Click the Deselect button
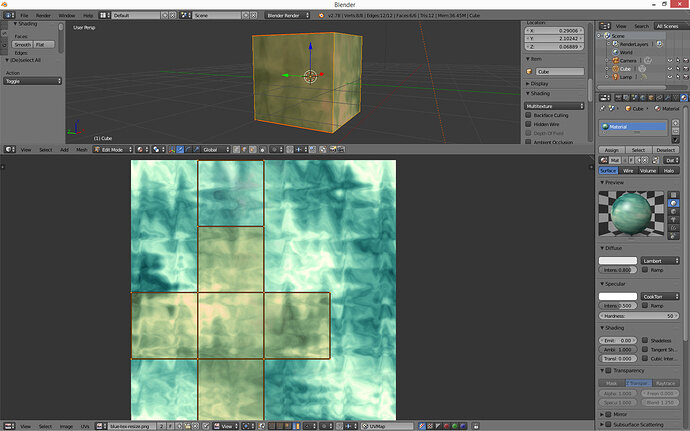The image size is (690, 431). click(666, 150)
